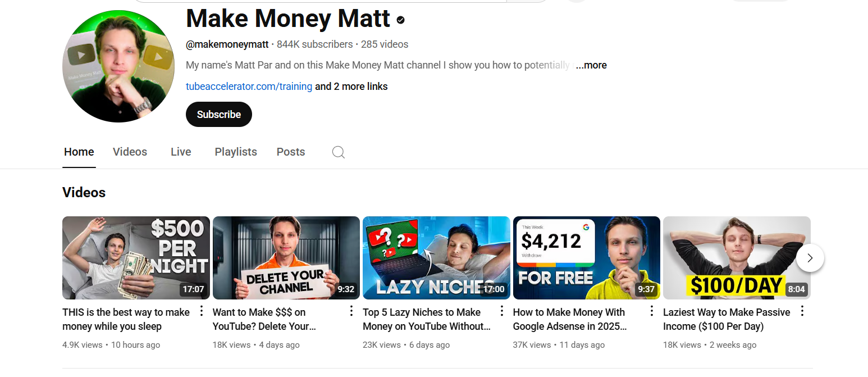Subscribe to the Make Money Matt channel

219,115
